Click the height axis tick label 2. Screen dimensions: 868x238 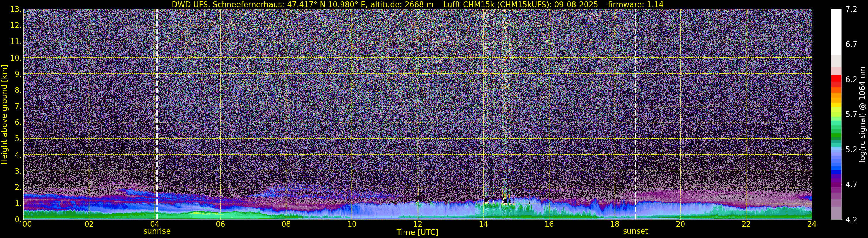(x=18, y=187)
